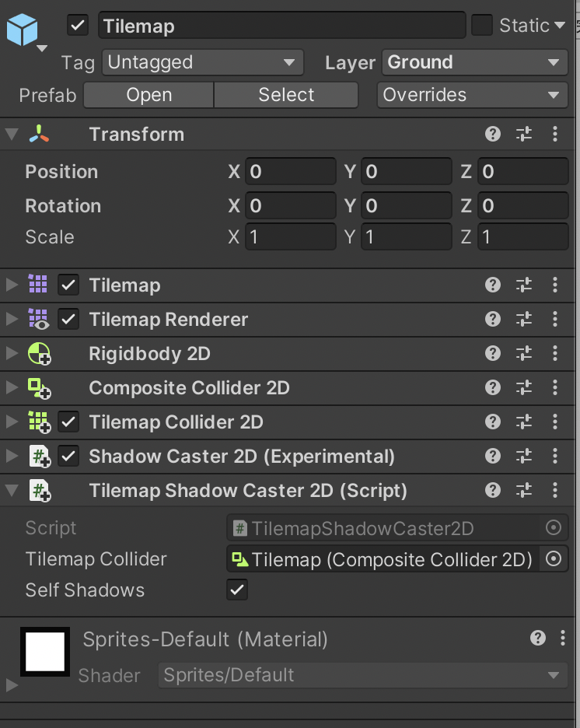Open the prefab Overrides dropdown

click(x=472, y=95)
